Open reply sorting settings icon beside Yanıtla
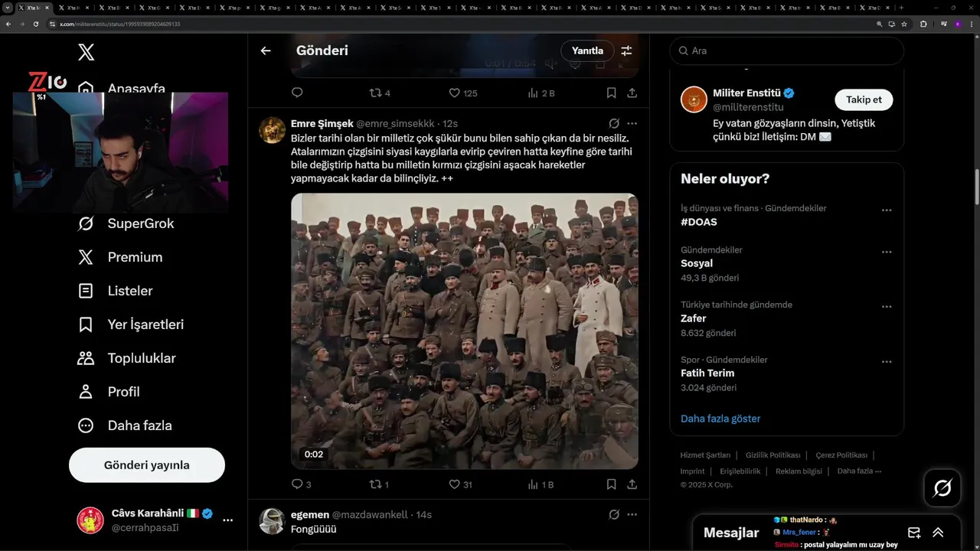This screenshot has height=551, width=980. [626, 51]
